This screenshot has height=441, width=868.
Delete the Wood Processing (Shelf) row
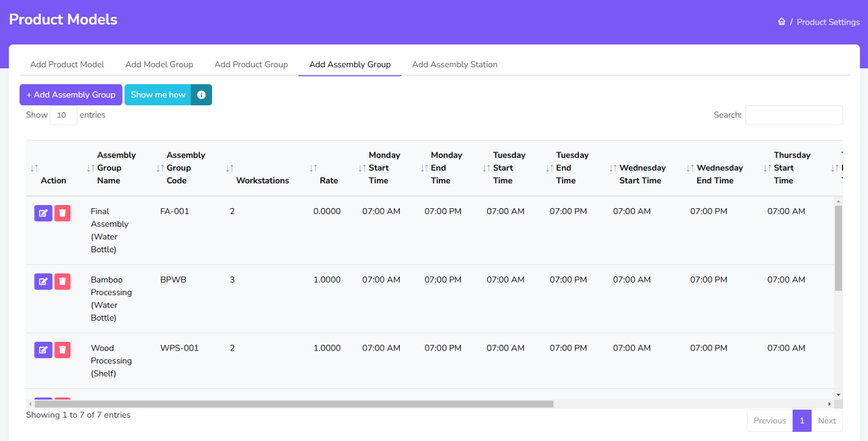(62, 350)
